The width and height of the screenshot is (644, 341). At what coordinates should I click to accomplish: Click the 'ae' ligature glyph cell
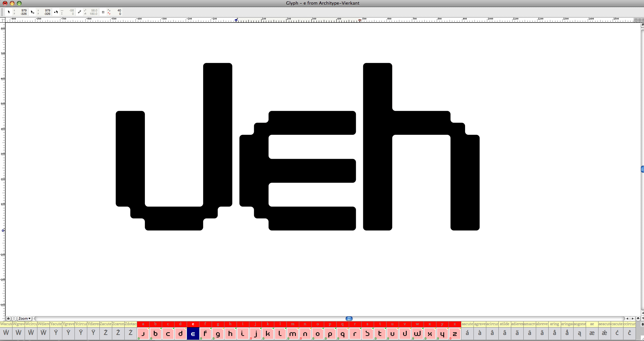(x=592, y=333)
